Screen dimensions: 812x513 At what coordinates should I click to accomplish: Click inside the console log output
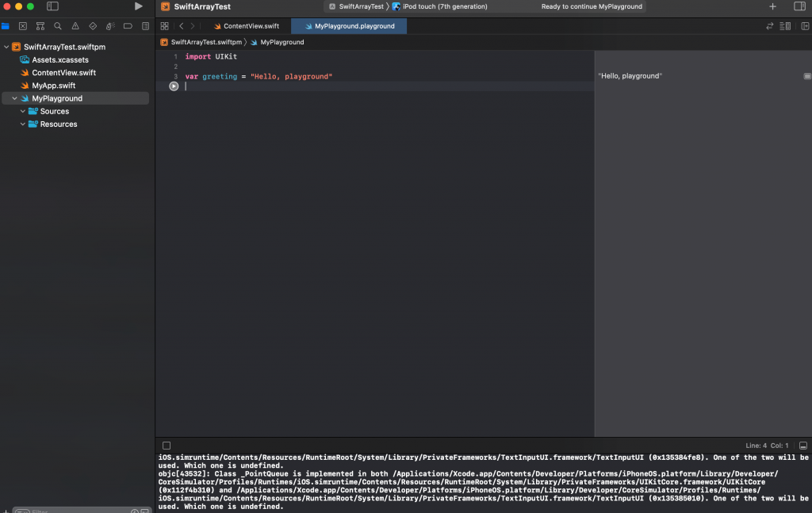483,482
